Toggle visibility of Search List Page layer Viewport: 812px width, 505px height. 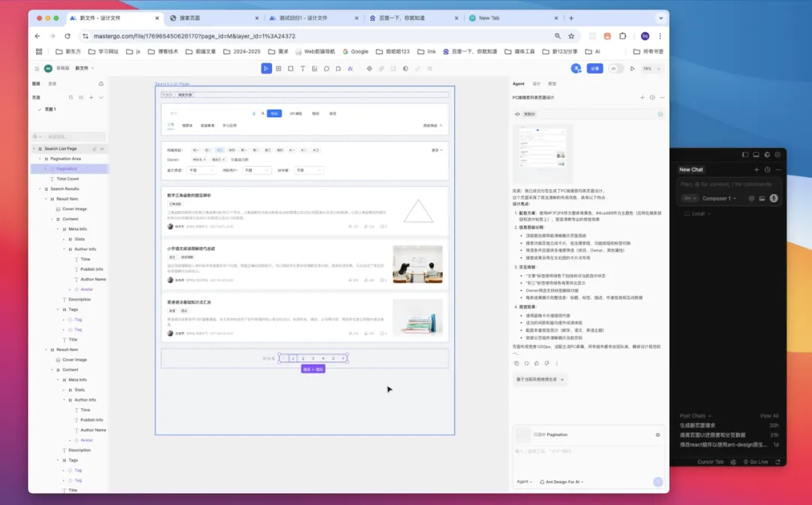[x=102, y=149]
